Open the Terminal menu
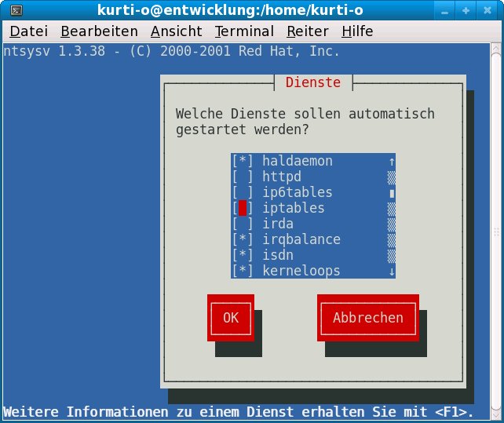Screen dimensions: 504x423 244,31
